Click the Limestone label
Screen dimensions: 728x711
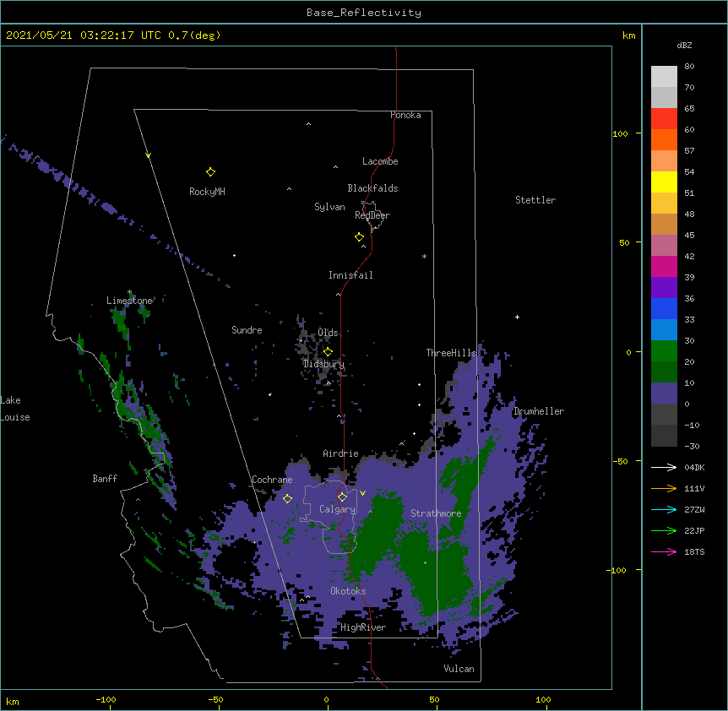tap(129, 301)
